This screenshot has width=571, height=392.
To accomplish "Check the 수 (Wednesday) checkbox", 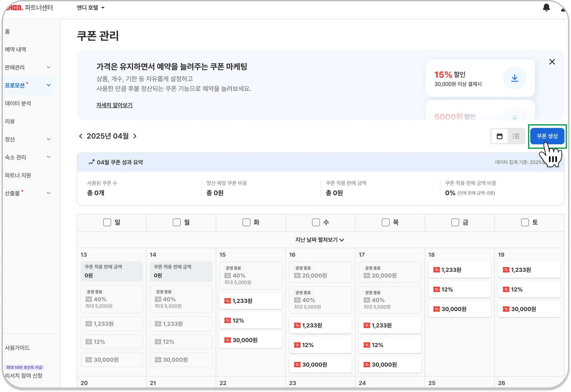I will pyautogui.click(x=316, y=222).
